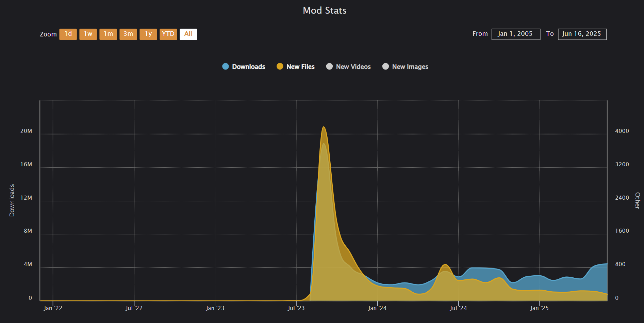This screenshot has height=323, width=644.
Task: Click the mid-2024 New Files secondary peak
Action: (x=445, y=265)
